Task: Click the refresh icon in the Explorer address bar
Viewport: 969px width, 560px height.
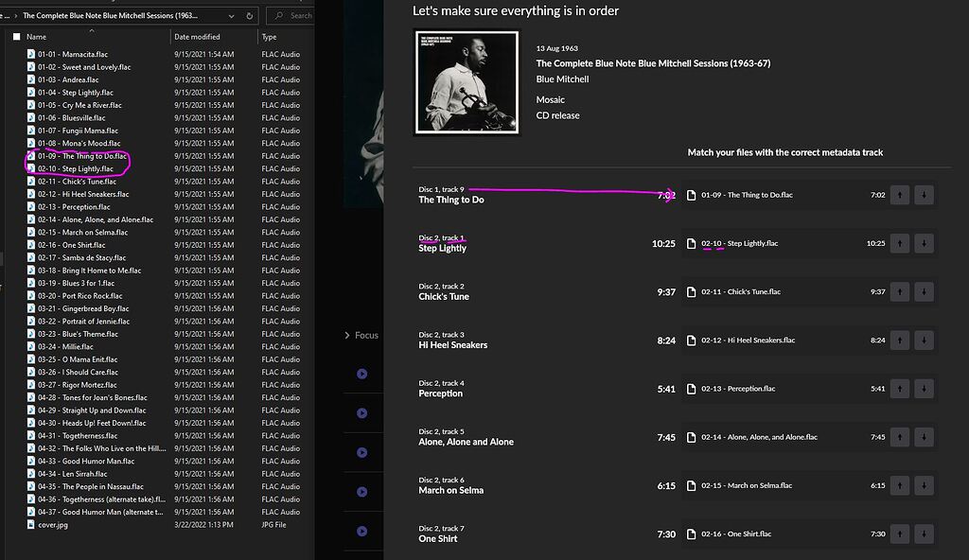Action: coord(249,15)
